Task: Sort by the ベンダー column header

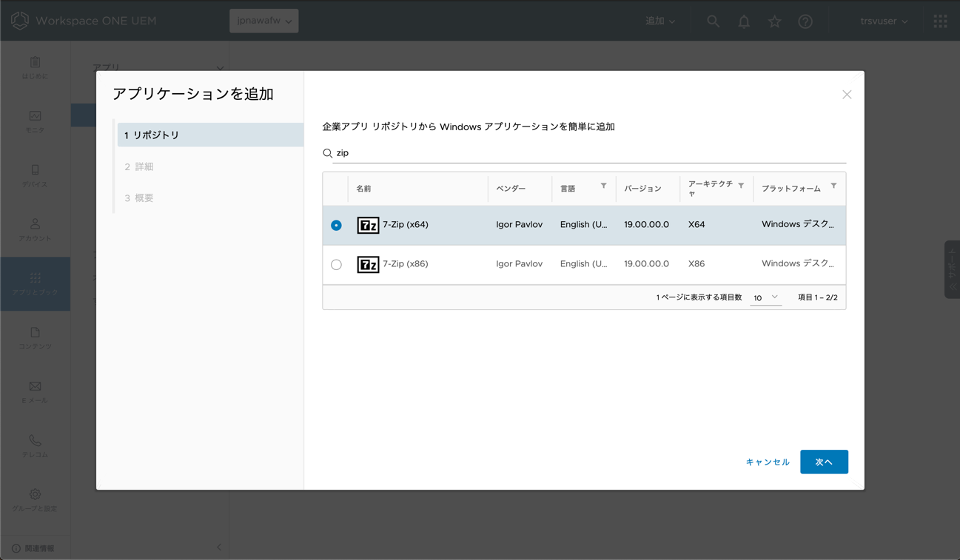Action: tap(511, 189)
